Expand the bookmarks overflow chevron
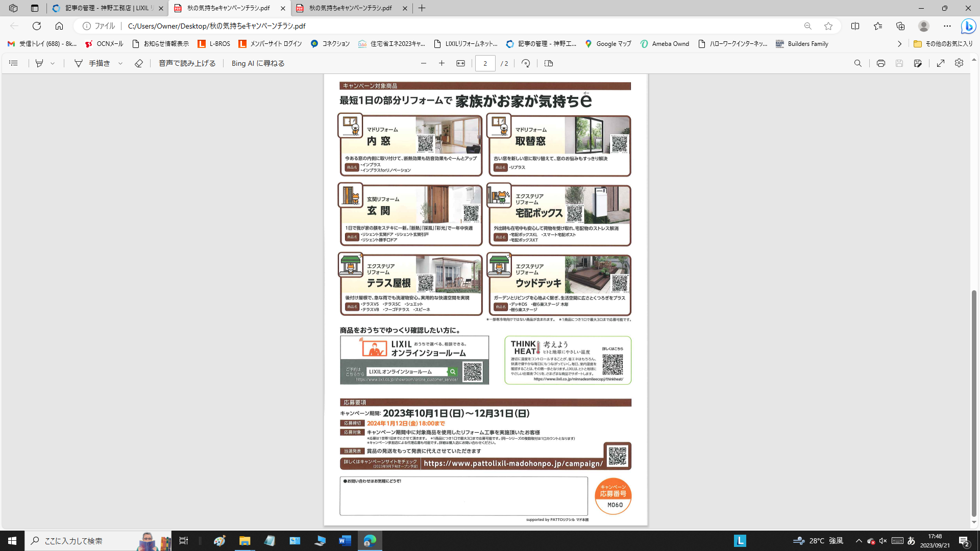 pos(899,44)
